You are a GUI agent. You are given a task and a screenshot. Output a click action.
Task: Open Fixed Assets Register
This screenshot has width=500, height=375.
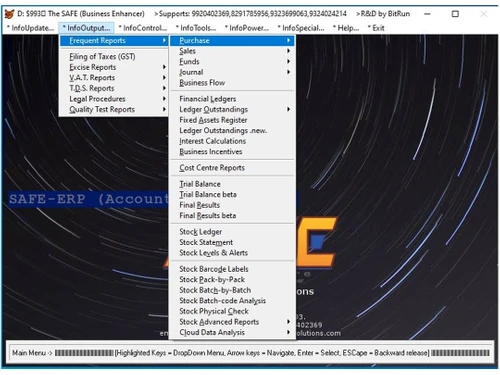point(232,120)
